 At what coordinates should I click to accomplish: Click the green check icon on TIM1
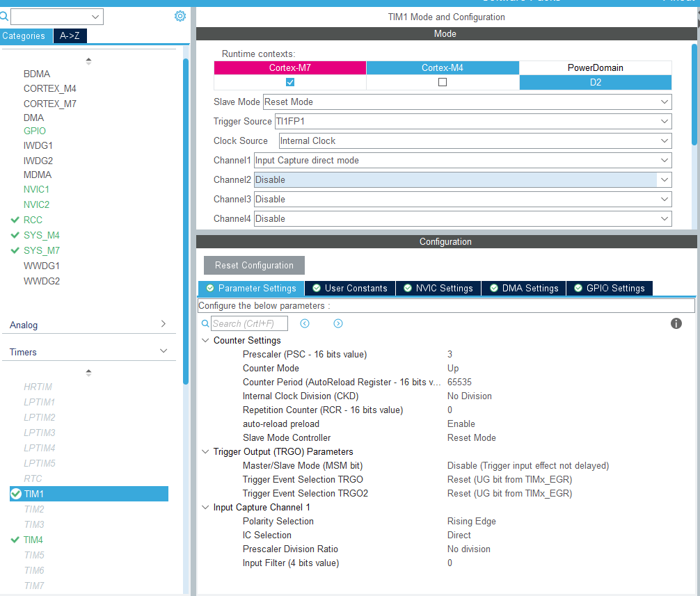(x=15, y=494)
